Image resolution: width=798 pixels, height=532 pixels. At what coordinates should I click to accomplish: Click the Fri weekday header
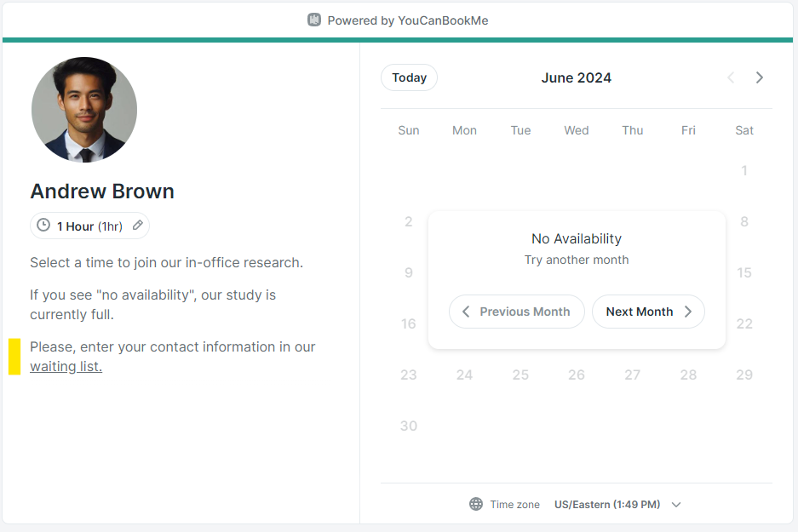point(689,130)
